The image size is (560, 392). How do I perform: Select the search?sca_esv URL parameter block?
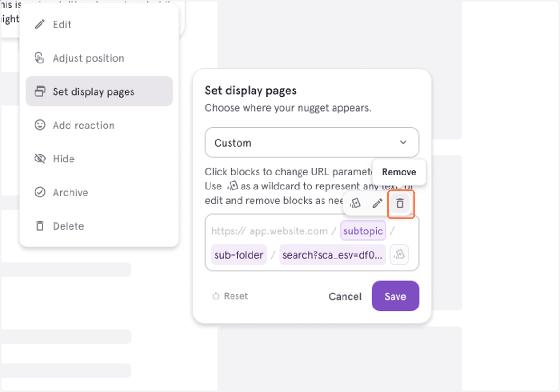333,255
